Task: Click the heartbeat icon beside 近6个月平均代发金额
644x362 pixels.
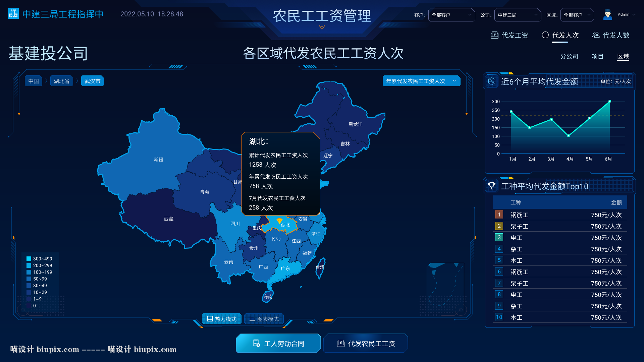Action: click(492, 81)
